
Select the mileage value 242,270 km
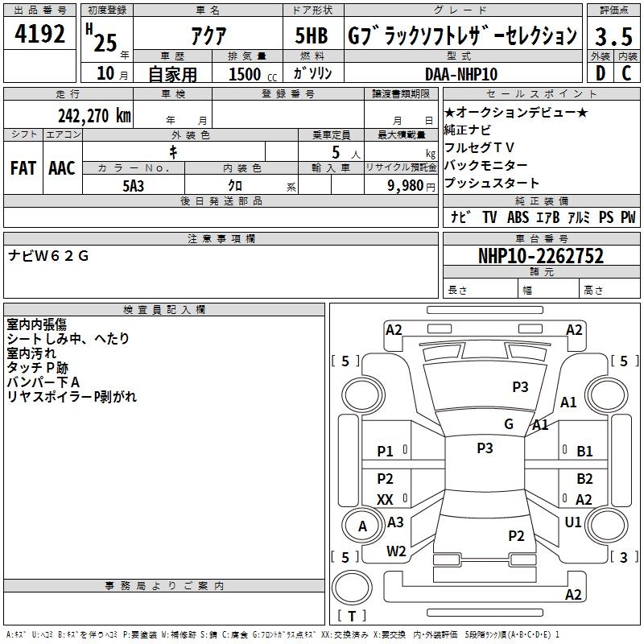coord(94,115)
